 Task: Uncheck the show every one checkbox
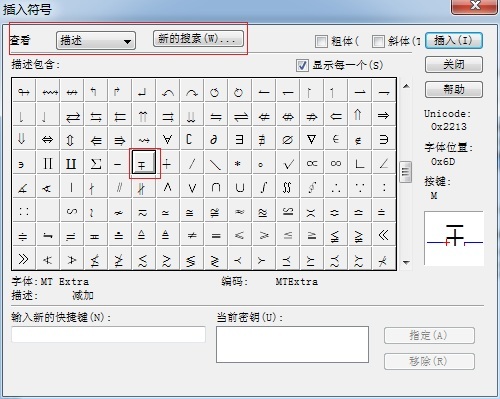[302, 65]
